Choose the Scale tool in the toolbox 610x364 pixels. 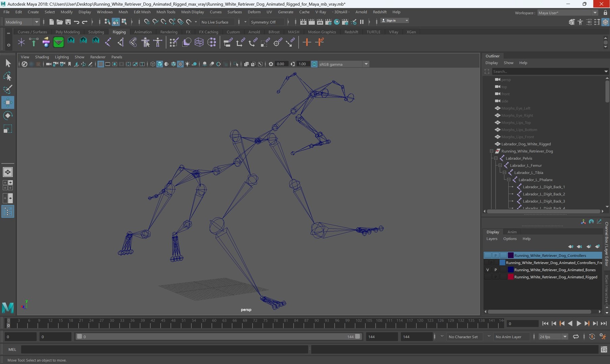8,129
